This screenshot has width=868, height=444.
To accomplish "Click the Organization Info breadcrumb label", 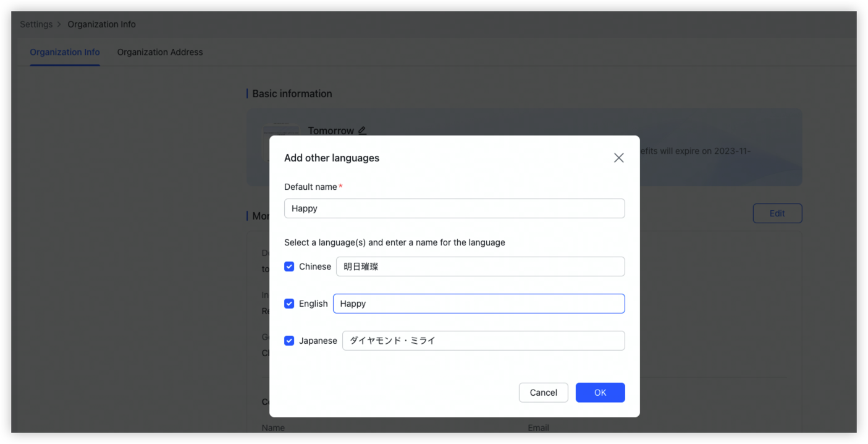I will pos(101,24).
